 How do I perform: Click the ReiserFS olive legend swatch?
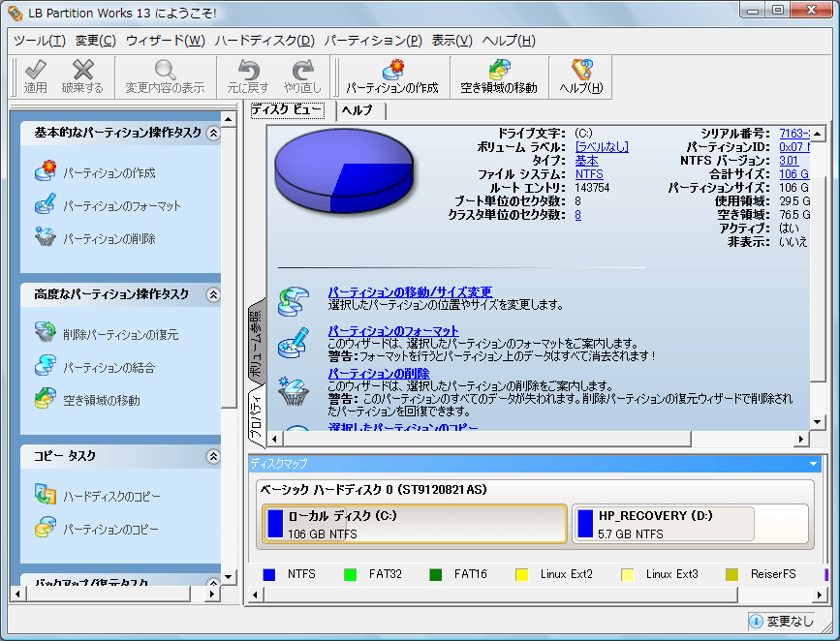(x=731, y=574)
